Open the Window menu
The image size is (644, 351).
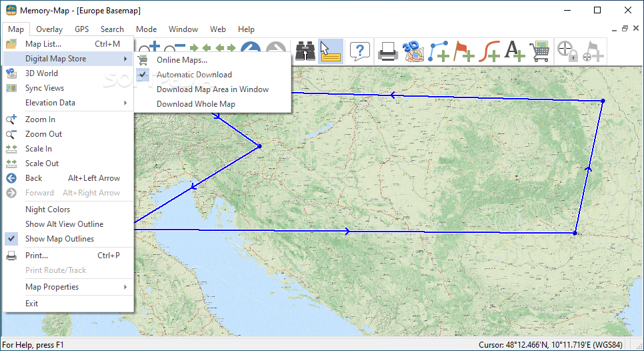pyautogui.click(x=183, y=29)
